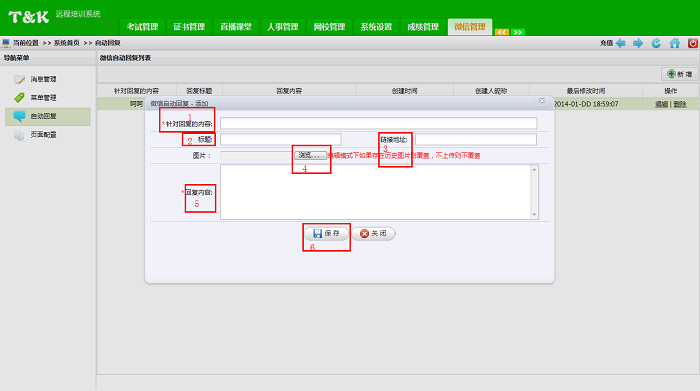Screen dimensions: 700x391
Task: Open 页面配置 in the sidebar
Action: click(x=43, y=134)
